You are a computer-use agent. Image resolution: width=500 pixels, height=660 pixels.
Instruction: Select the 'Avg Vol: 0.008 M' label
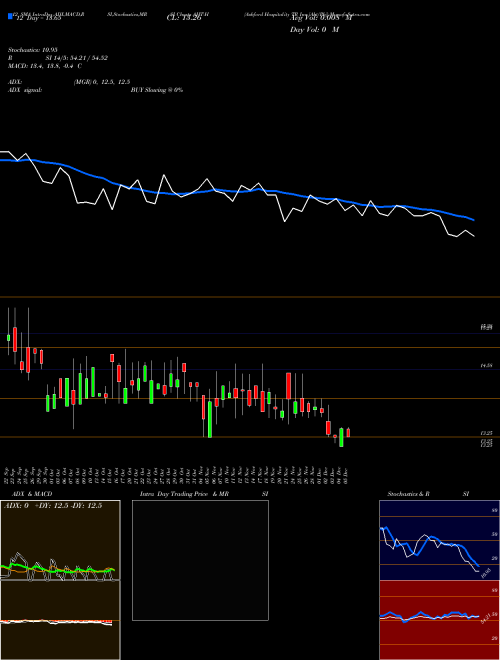point(320,18)
